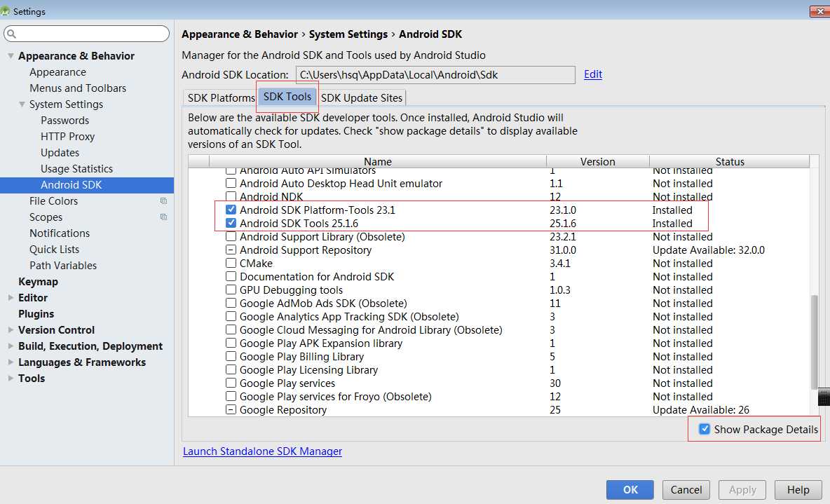Toggle Android Support Repository checkbox
Viewport: 830px width, 504px height.
pyautogui.click(x=231, y=250)
